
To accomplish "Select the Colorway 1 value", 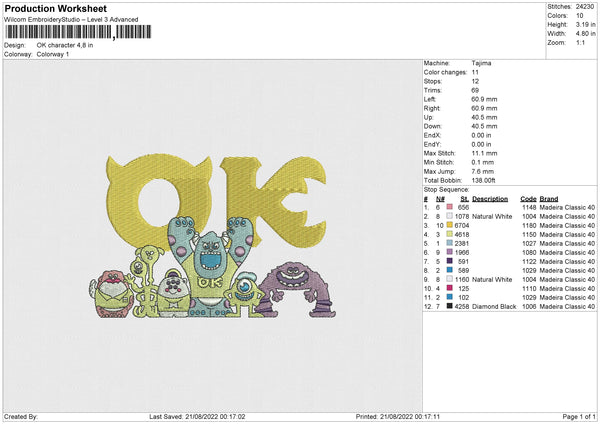I will click(53, 54).
